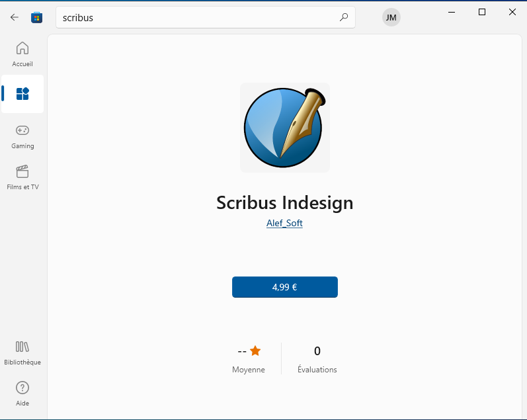Click the search box containing 'scribus'
The width and height of the screenshot is (527, 420).
pyautogui.click(x=198, y=18)
